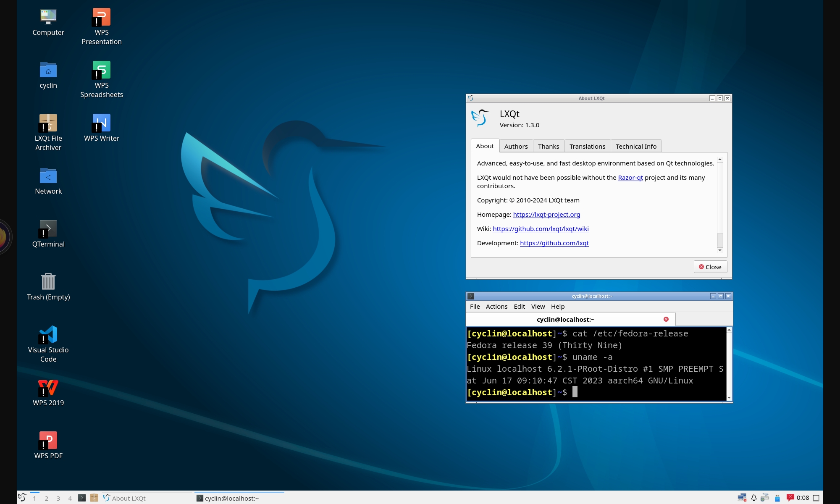Maximize the About LXQt window
This screenshot has height=504, width=840.
[x=720, y=98]
